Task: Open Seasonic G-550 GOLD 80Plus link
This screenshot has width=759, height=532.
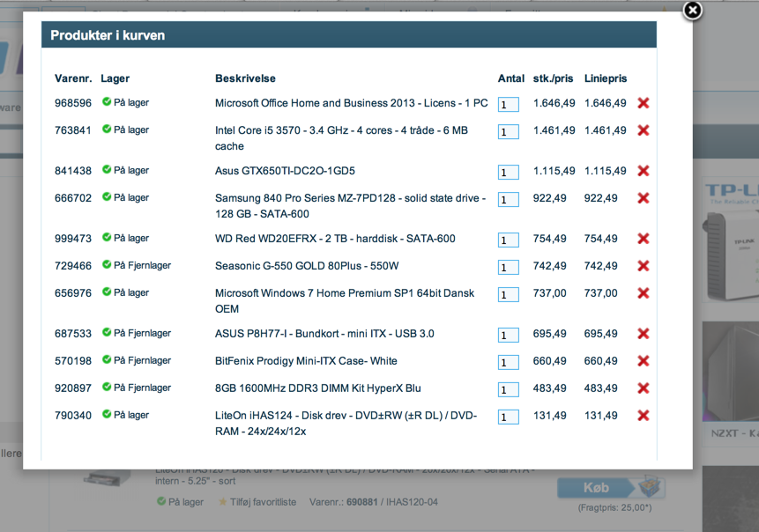Action: click(307, 265)
